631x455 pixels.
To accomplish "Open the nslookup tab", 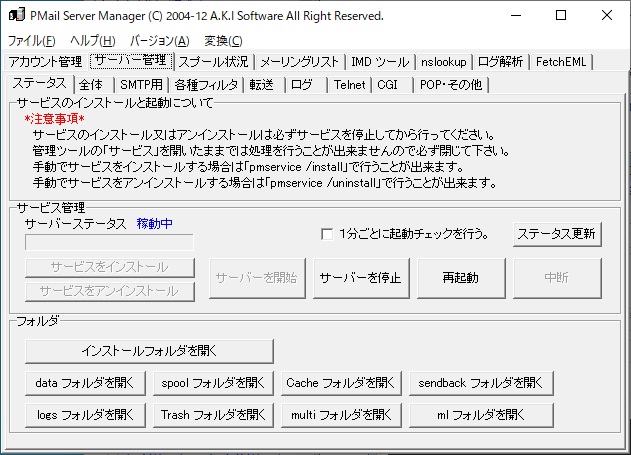I will (444, 62).
